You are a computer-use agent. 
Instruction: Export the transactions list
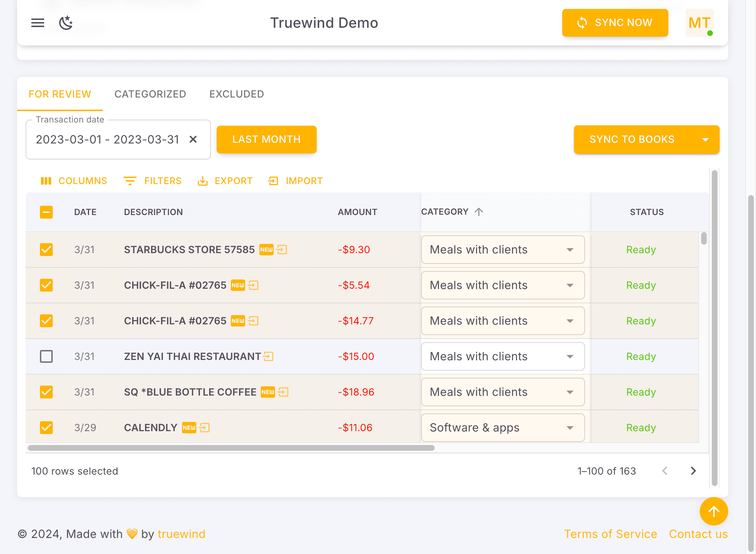[225, 181]
